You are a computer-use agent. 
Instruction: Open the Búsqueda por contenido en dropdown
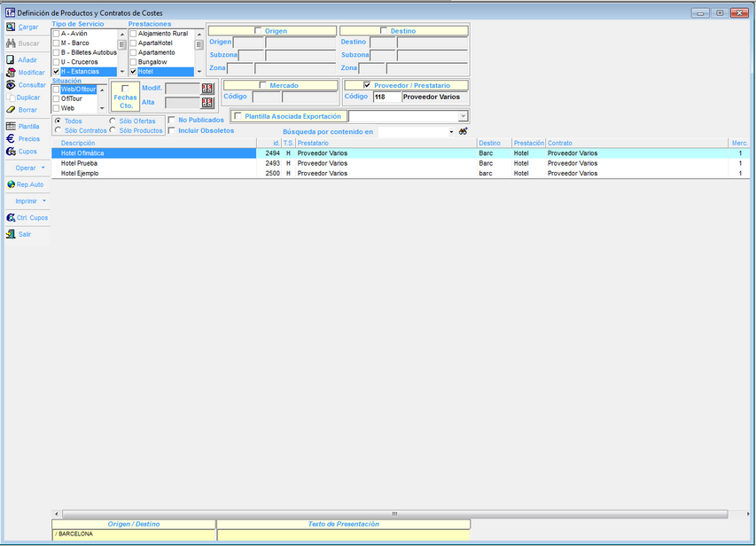451,132
